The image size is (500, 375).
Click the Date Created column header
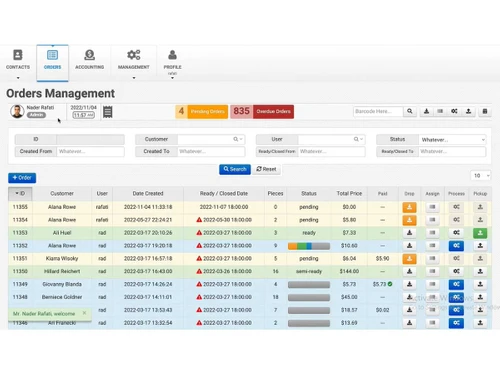[148, 193]
